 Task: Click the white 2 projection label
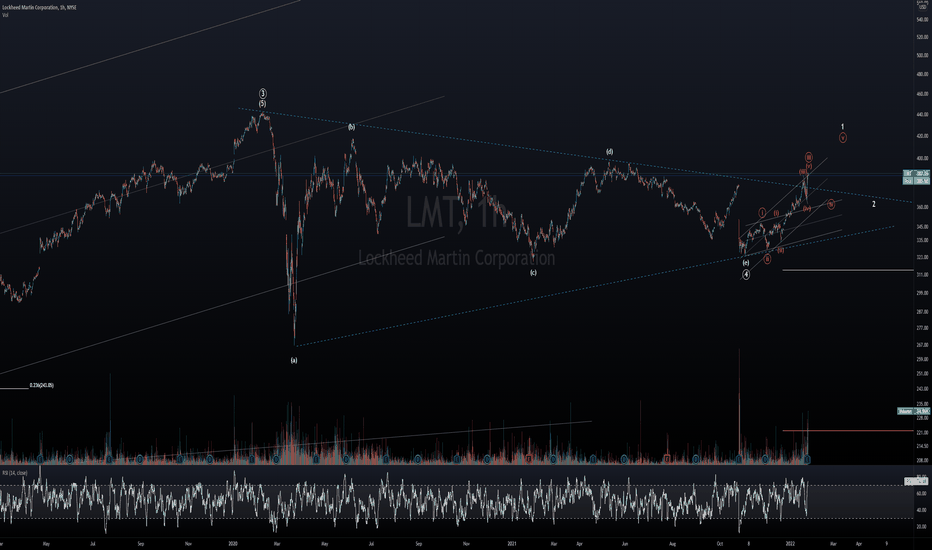874,204
